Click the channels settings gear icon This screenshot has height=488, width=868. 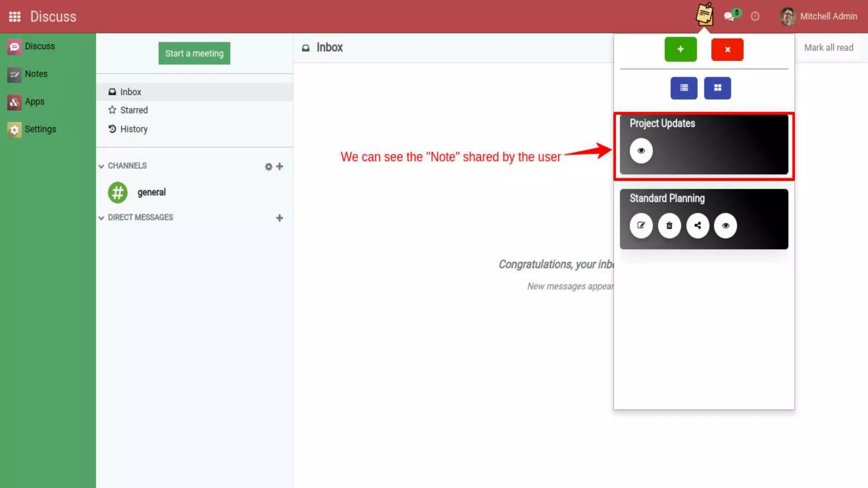268,166
